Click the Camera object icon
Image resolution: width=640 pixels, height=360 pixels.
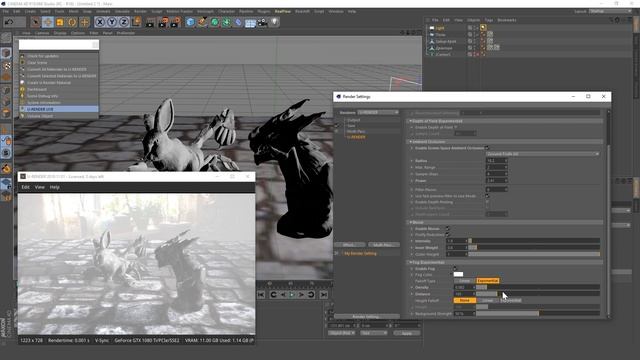[262, 22]
